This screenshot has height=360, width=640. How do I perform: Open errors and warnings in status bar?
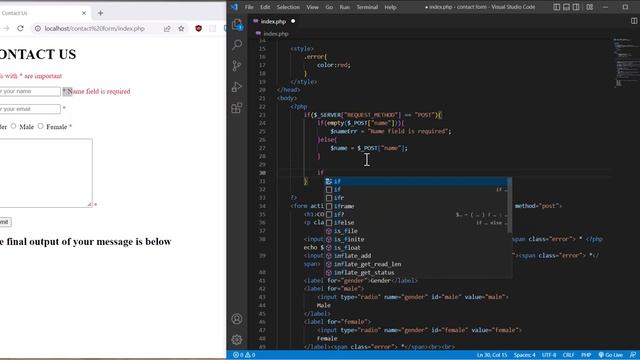click(x=244, y=355)
